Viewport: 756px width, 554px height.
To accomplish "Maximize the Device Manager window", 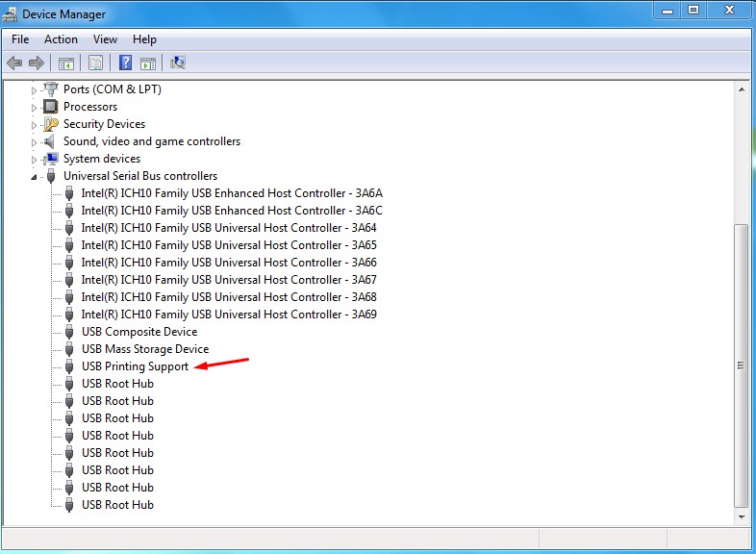I will tap(693, 11).
